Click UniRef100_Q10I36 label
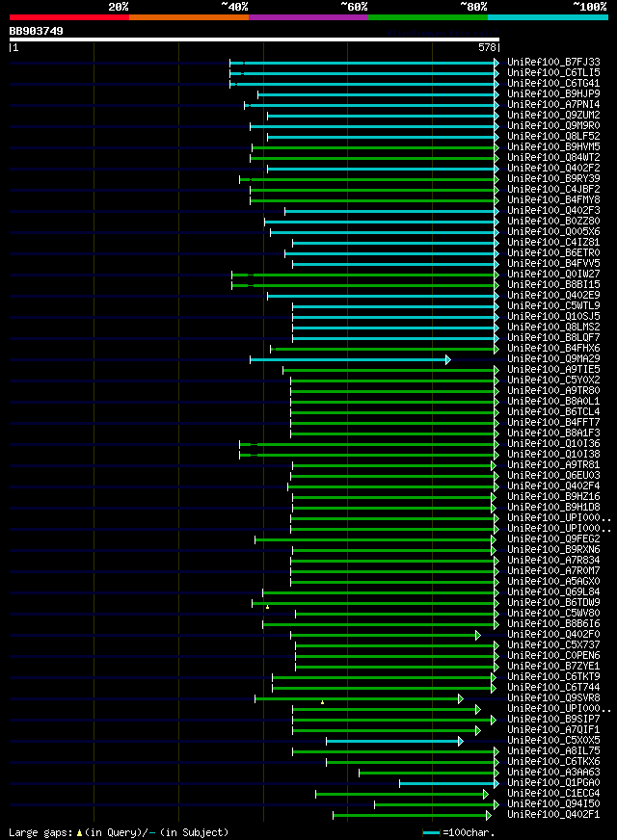The image size is (617, 840). click(553, 443)
